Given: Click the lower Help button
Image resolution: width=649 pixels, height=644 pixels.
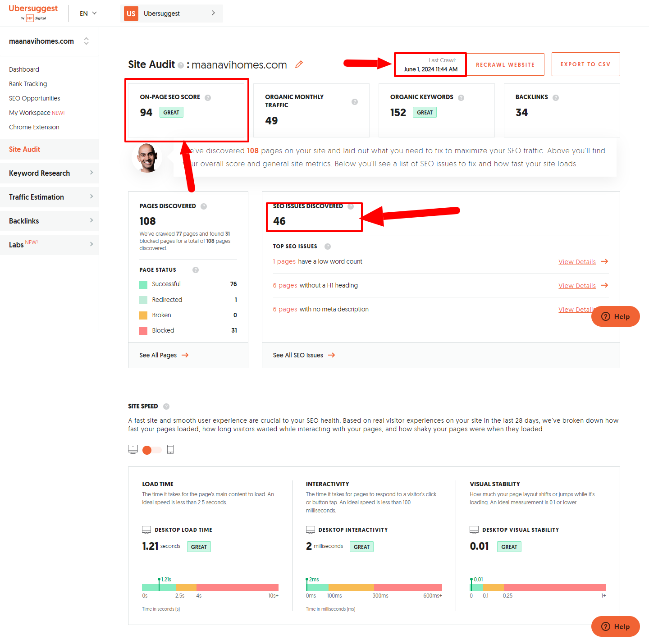Looking at the screenshot, I should 616,626.
